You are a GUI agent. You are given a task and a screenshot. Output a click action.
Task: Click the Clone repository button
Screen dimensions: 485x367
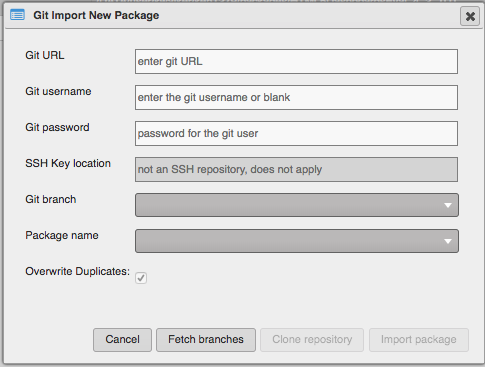point(312,340)
